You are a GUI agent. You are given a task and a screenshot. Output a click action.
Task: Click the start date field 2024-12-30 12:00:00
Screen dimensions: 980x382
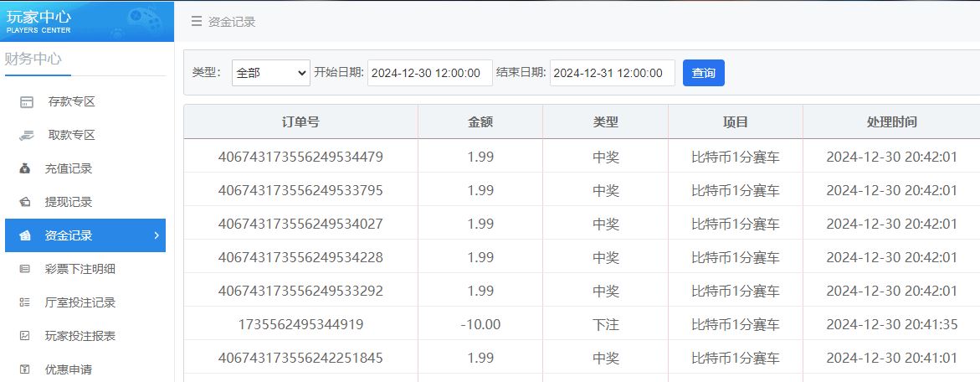point(429,73)
